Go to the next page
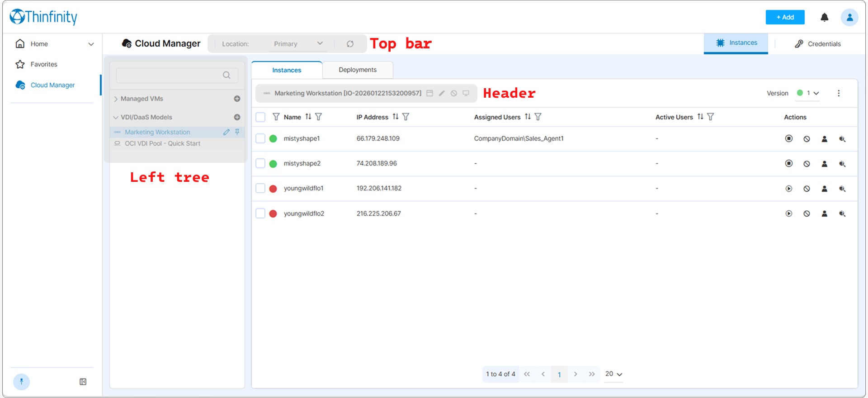 point(576,374)
